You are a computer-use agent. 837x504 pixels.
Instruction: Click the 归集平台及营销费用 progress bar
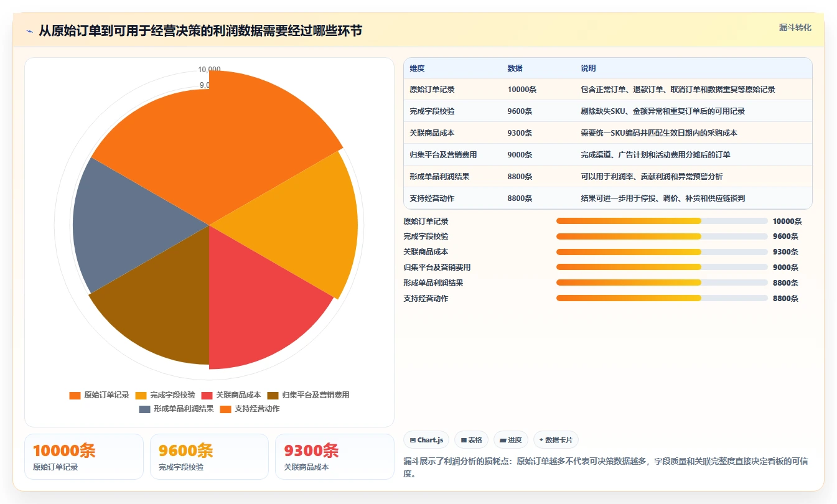click(662, 268)
